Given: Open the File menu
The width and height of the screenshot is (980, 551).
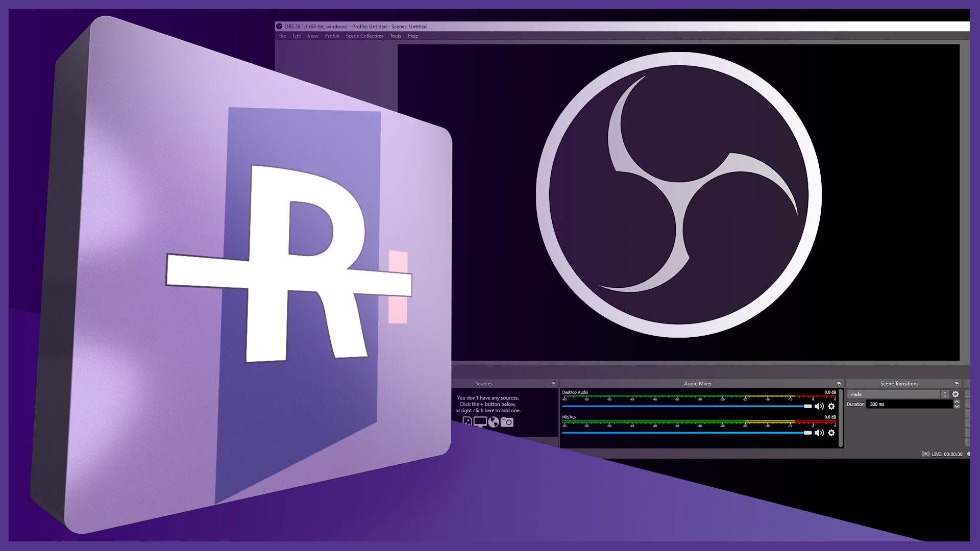Looking at the screenshot, I should (282, 36).
